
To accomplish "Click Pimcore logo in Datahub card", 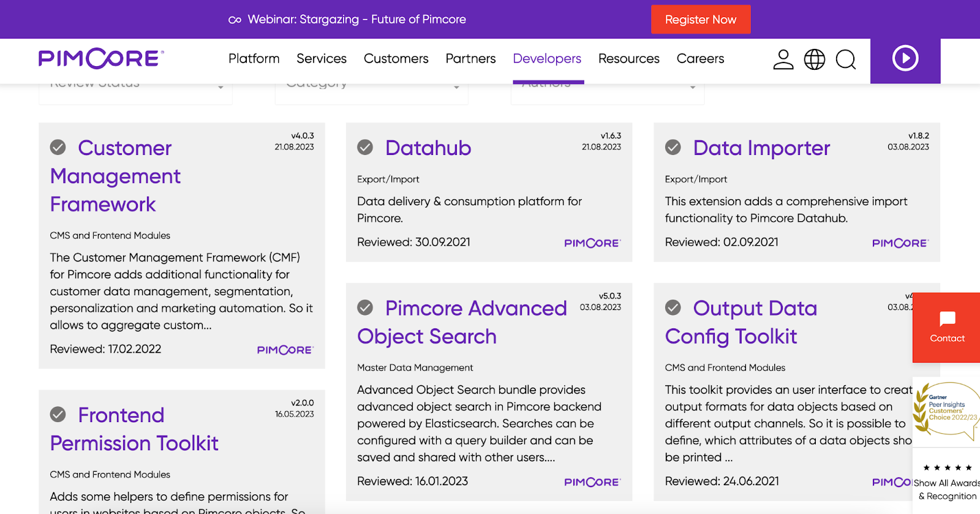I will 592,243.
